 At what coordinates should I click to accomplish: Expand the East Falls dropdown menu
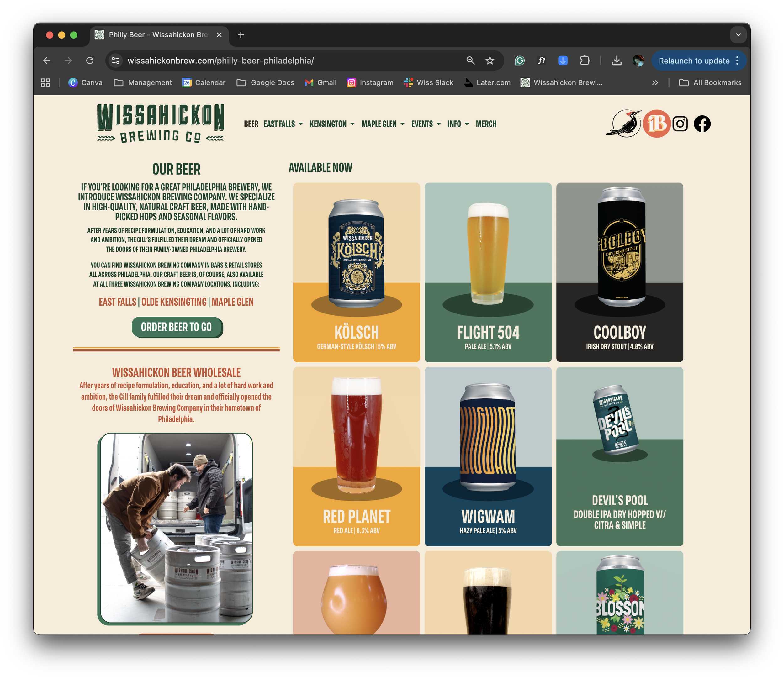click(x=283, y=124)
